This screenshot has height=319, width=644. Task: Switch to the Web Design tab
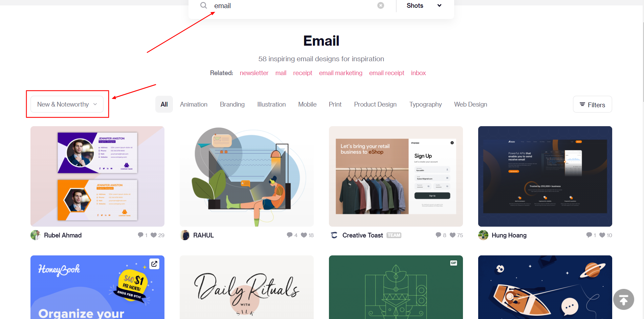pos(470,104)
